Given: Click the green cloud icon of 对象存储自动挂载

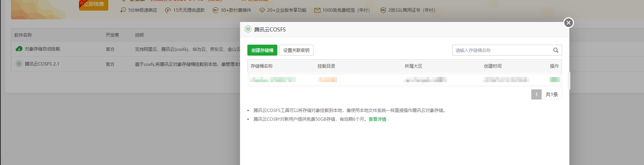Looking at the screenshot, I should pyautogui.click(x=19, y=49).
